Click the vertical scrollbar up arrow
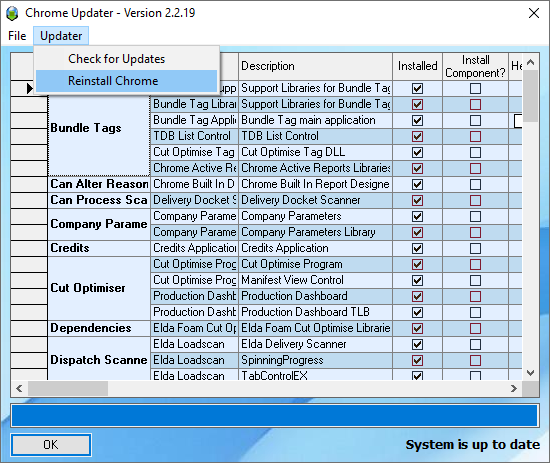This screenshot has width=550, height=463. click(x=530, y=62)
